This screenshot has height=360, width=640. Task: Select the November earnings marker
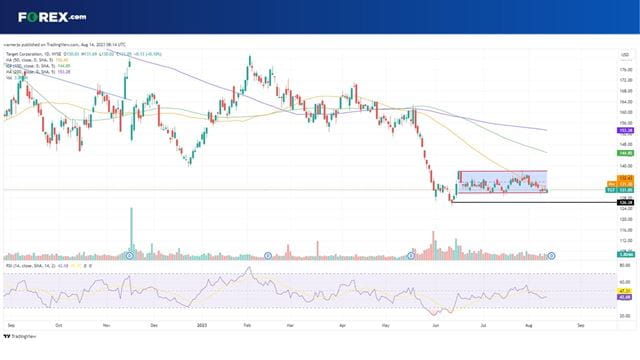pos(130,256)
